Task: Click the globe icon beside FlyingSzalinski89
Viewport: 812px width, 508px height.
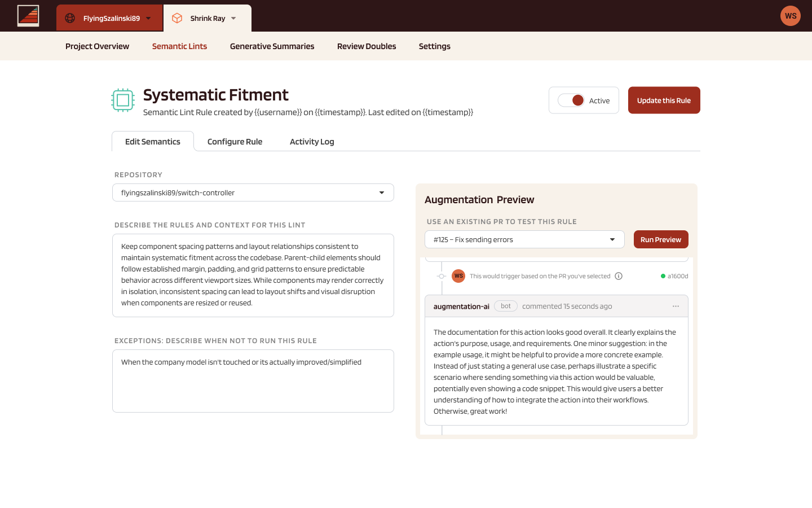Action: 70,18
